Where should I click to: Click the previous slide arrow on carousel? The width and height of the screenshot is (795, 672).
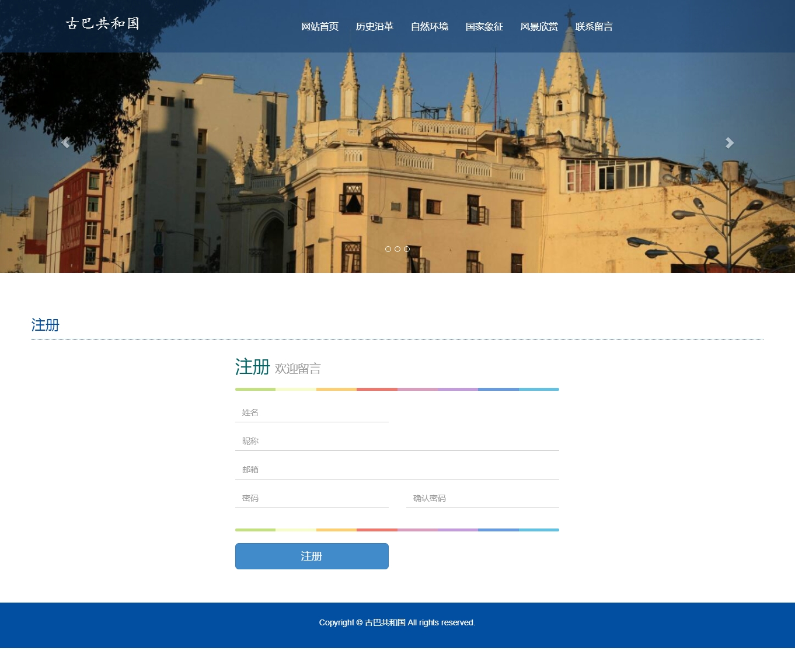(65, 143)
